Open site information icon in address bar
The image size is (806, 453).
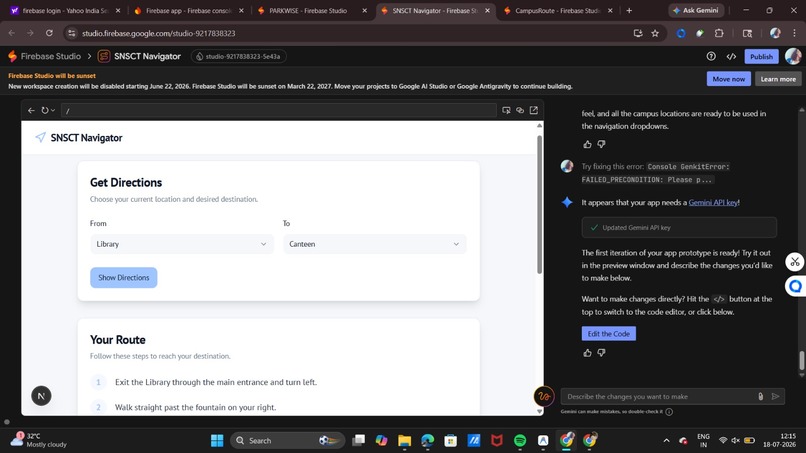tap(71, 33)
